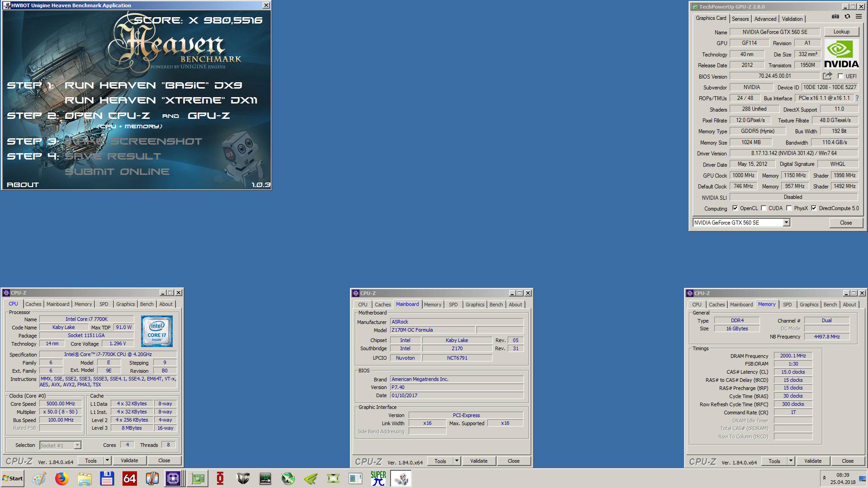The height and width of the screenshot is (488, 868).
Task: Select the GPU-Z green card taskbar icon
Action: [198, 479]
